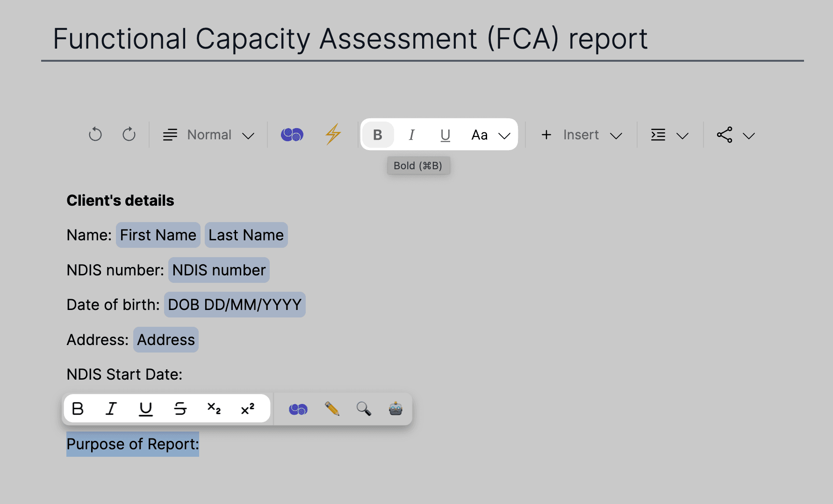The image size is (833, 504).
Task: Open the Normal paragraph style dropdown
Action: pyautogui.click(x=208, y=135)
